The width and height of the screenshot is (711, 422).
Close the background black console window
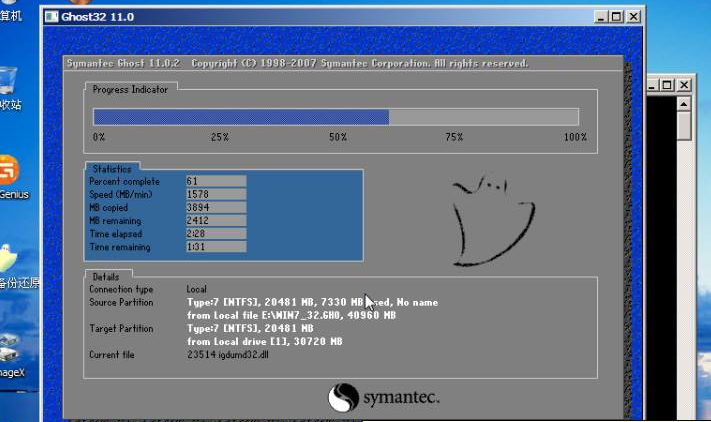click(x=684, y=85)
